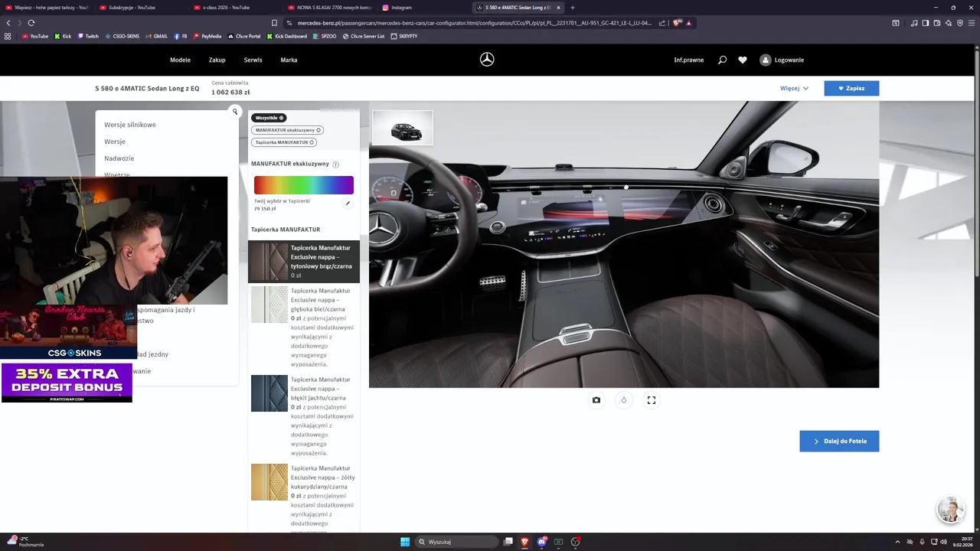Click the browser address bar URL
Screen dimensions: 980x551
(475, 23)
